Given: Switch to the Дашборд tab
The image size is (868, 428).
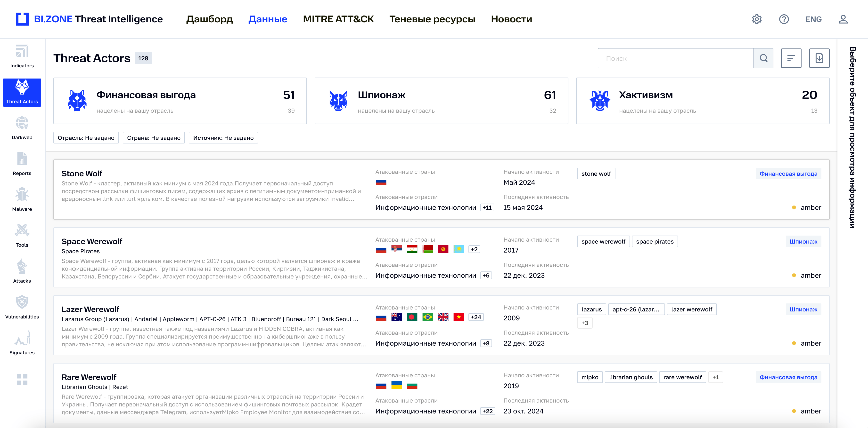Looking at the screenshot, I should pyautogui.click(x=209, y=19).
